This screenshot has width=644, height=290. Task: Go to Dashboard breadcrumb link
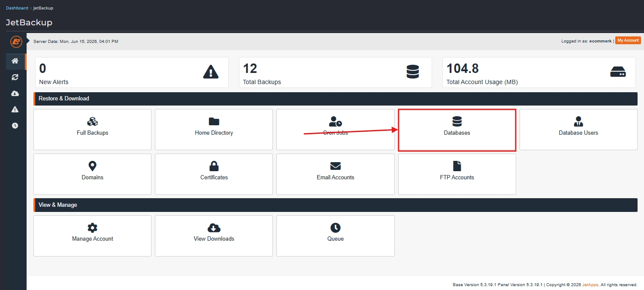click(17, 8)
